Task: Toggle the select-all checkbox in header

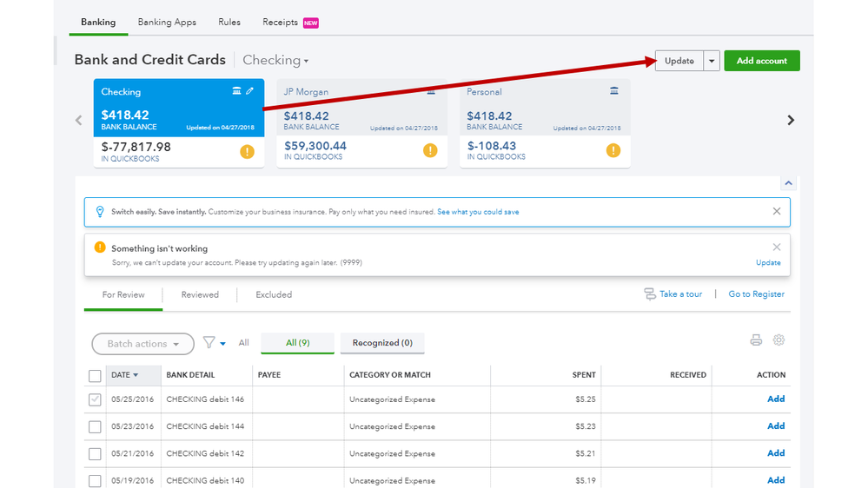Action: [x=95, y=375]
